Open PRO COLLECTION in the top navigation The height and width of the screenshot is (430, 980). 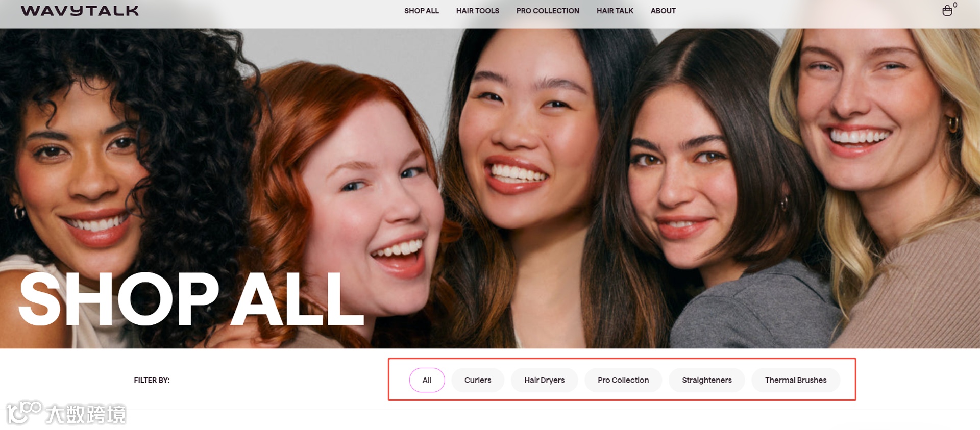point(548,11)
